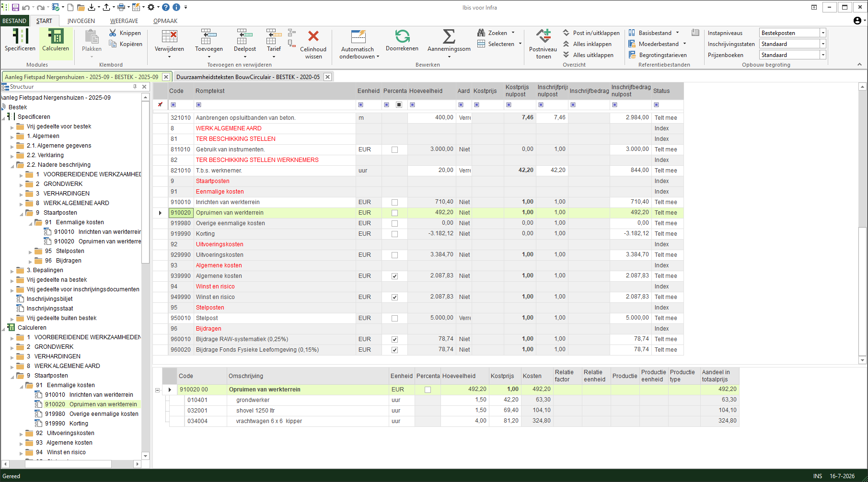
Task: Click the Knippen scissors icon
Action: pyautogui.click(x=113, y=33)
